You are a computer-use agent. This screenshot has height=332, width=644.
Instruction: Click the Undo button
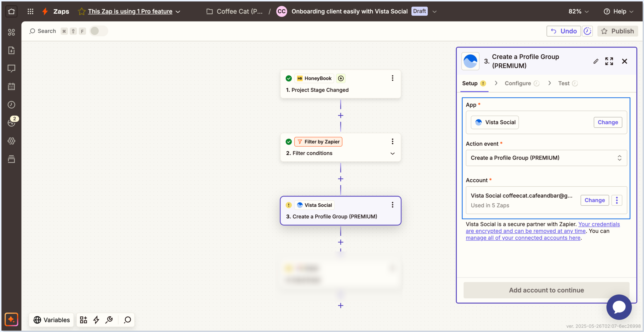563,31
